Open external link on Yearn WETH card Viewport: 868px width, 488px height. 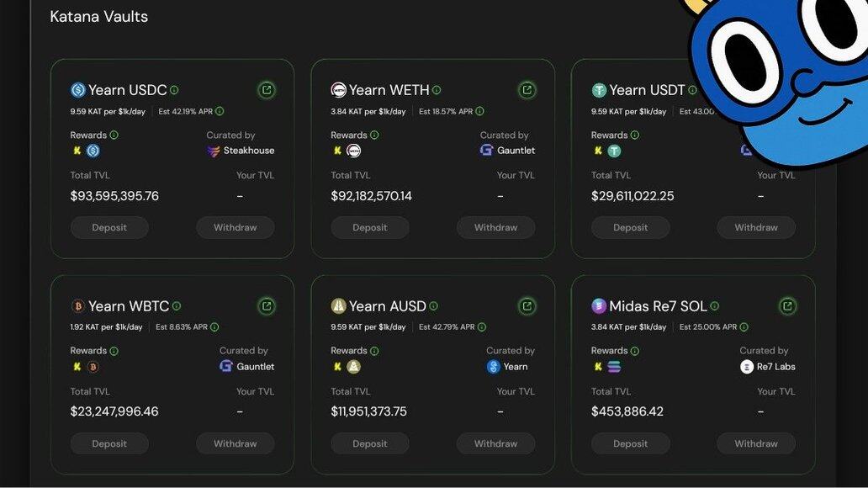(x=527, y=90)
